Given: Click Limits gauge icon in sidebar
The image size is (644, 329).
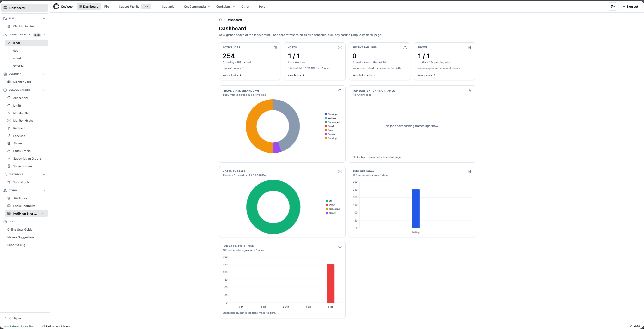Looking at the screenshot, I should tap(9, 106).
